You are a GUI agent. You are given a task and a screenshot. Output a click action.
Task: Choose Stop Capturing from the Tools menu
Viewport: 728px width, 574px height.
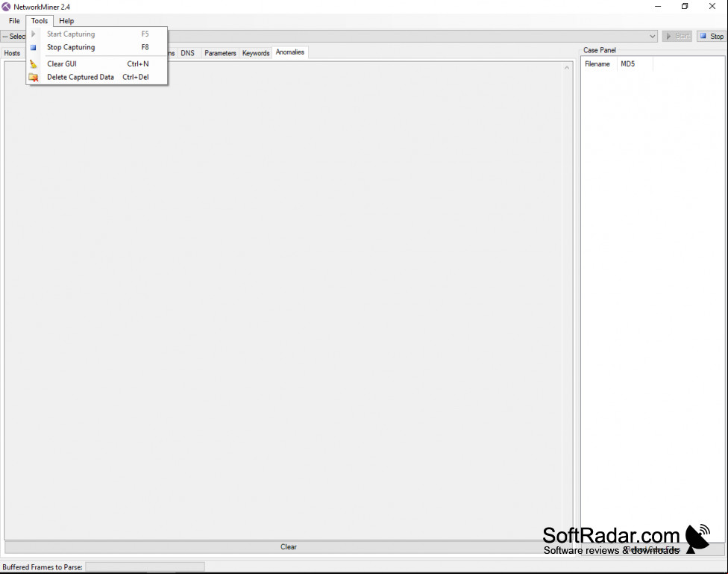(x=96, y=48)
